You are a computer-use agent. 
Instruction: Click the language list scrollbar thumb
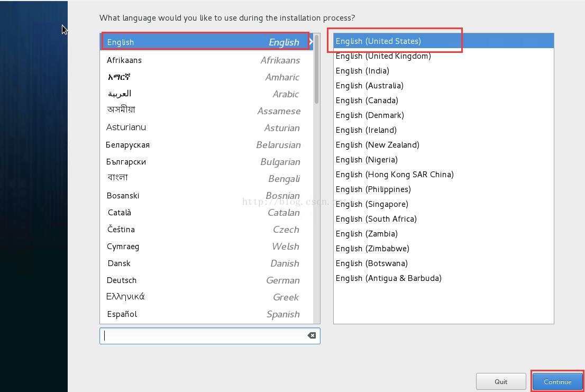pyautogui.click(x=316, y=69)
